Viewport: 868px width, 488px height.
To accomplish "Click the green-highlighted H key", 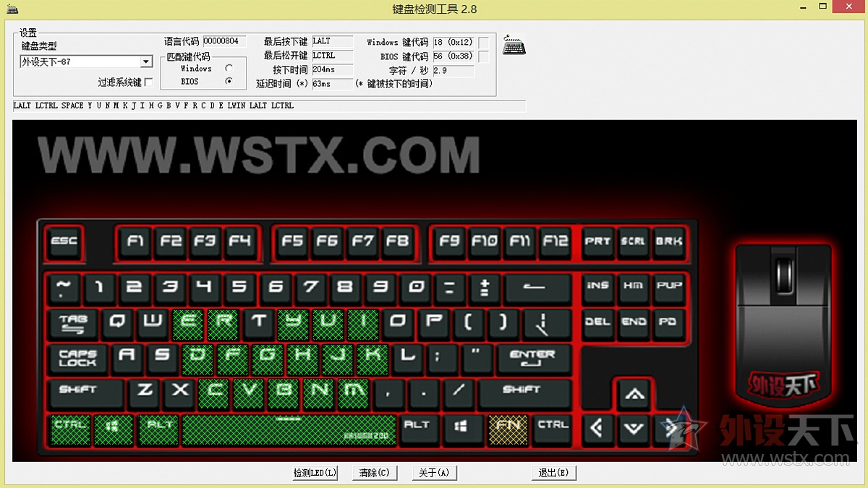I will point(302,359).
